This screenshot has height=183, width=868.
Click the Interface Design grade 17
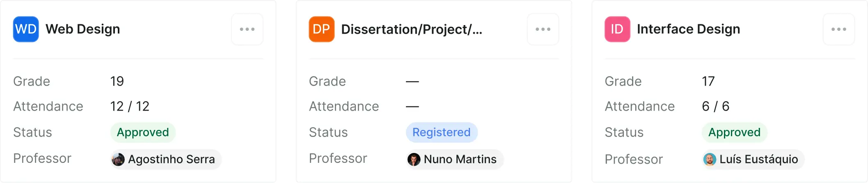coord(708,81)
